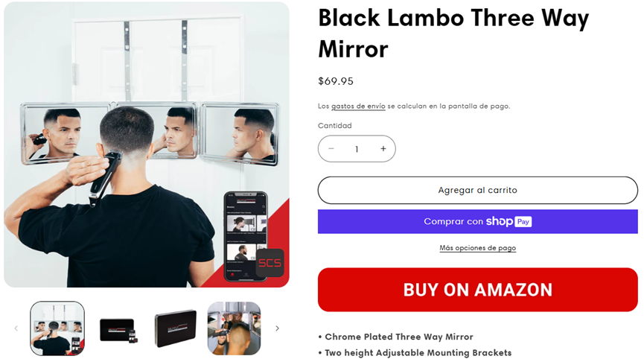Open the large main product image
The image size is (644, 359).
(x=147, y=144)
